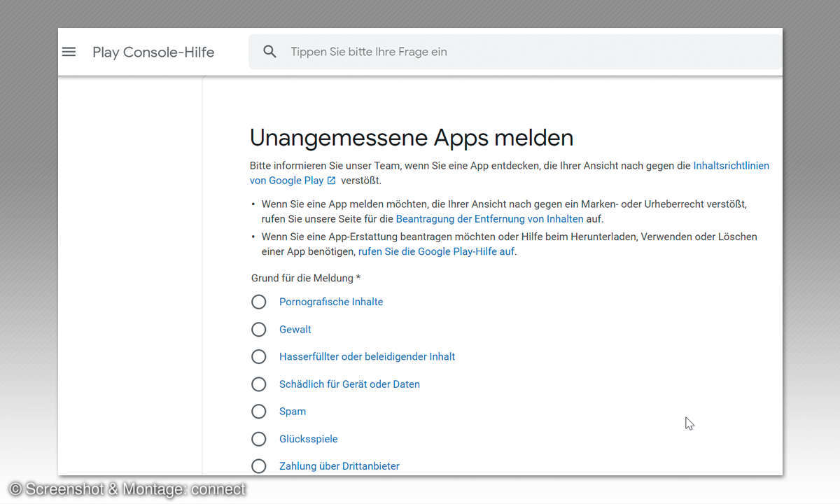The image size is (840, 504).
Task: Follow 'rufen Sie die Google Play-Hilfe auf' link
Action: [437, 251]
